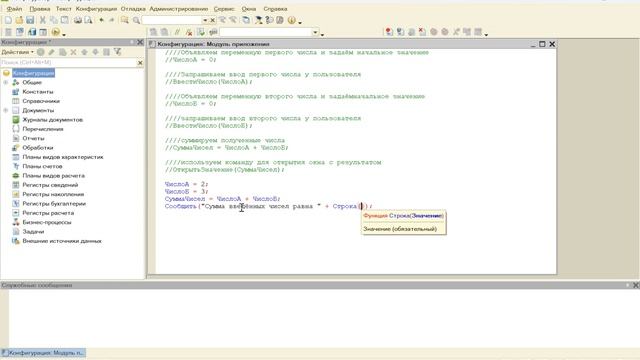The height and width of the screenshot is (360, 640).
Task: Select Регистры сведений in the tree
Action: coord(50,185)
